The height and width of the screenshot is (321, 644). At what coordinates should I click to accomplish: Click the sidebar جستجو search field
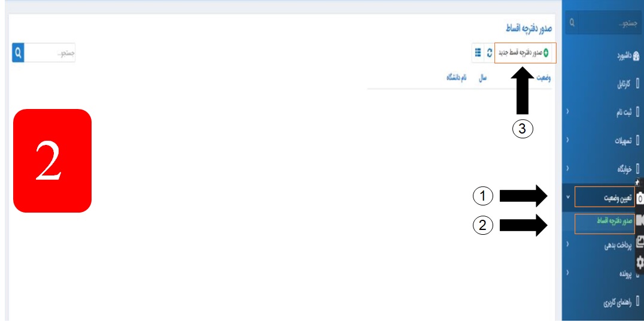pyautogui.click(x=609, y=24)
